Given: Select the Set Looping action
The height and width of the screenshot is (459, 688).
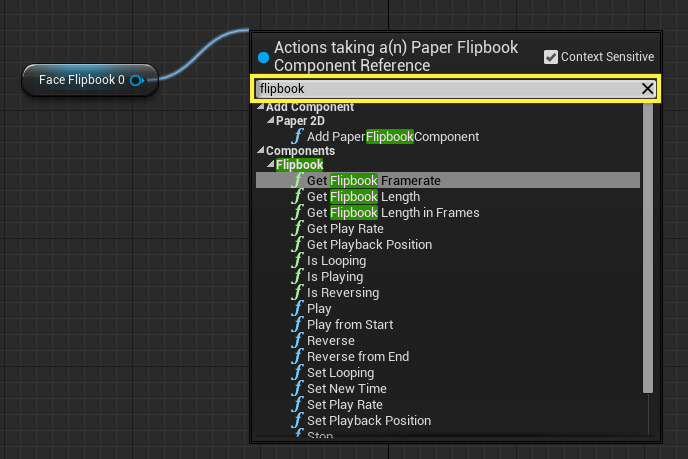Looking at the screenshot, I should point(340,373).
